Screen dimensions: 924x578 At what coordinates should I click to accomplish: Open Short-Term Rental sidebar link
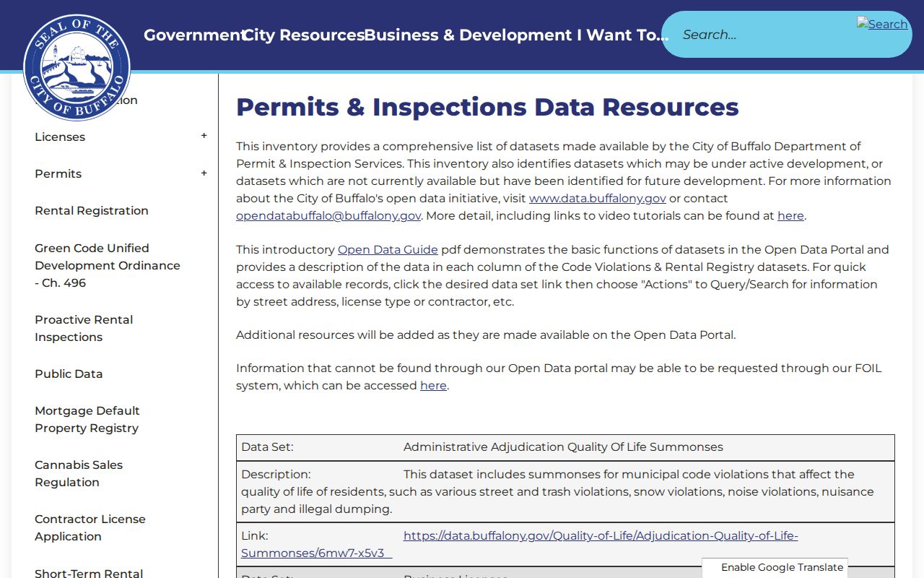tap(89, 573)
